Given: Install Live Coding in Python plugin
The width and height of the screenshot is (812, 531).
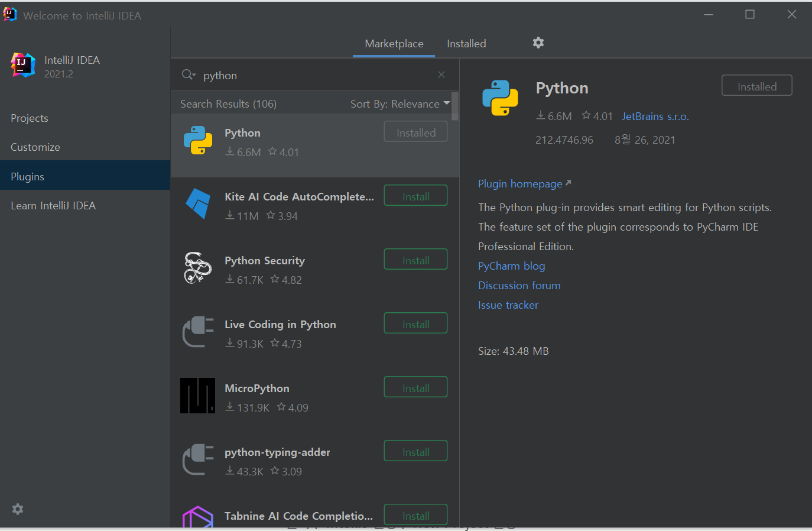Looking at the screenshot, I should (415, 323).
